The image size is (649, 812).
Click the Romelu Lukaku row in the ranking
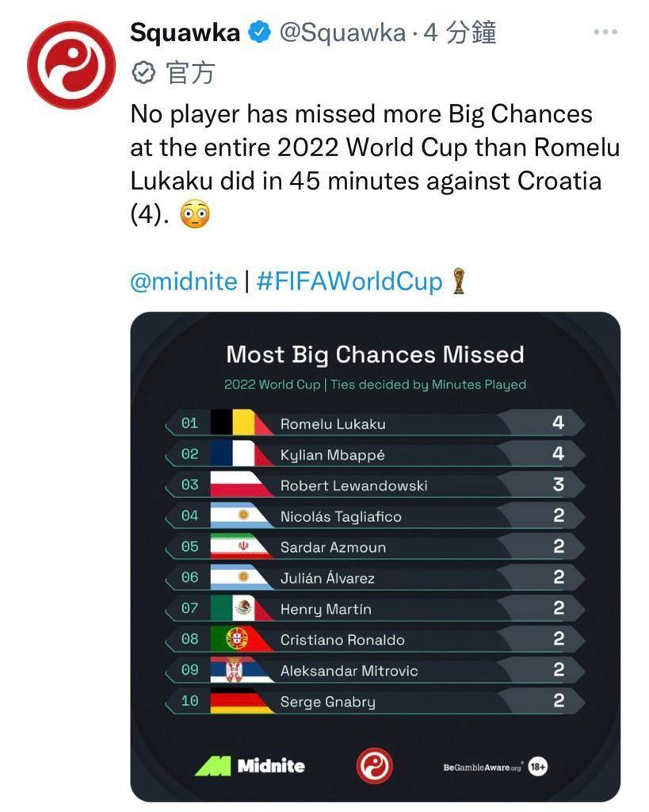click(x=374, y=423)
